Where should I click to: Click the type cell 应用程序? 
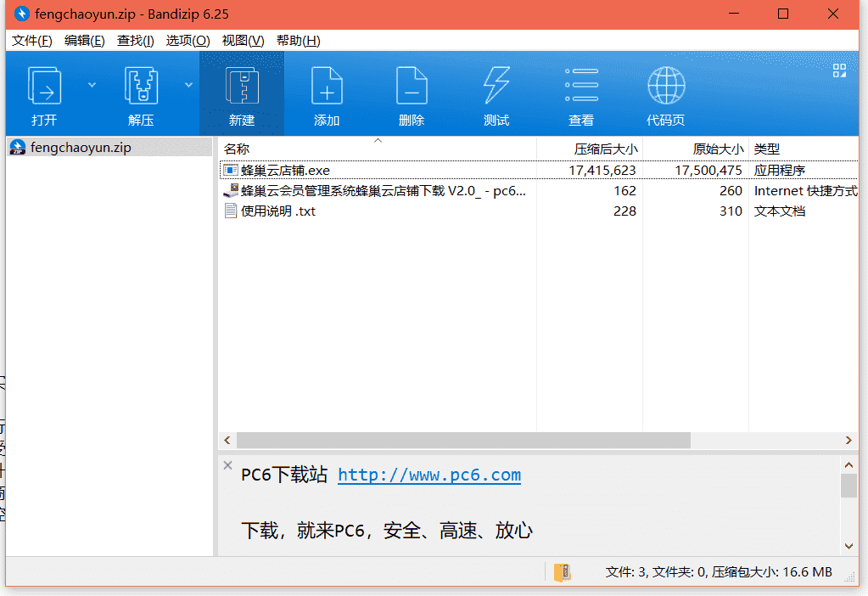(x=780, y=171)
